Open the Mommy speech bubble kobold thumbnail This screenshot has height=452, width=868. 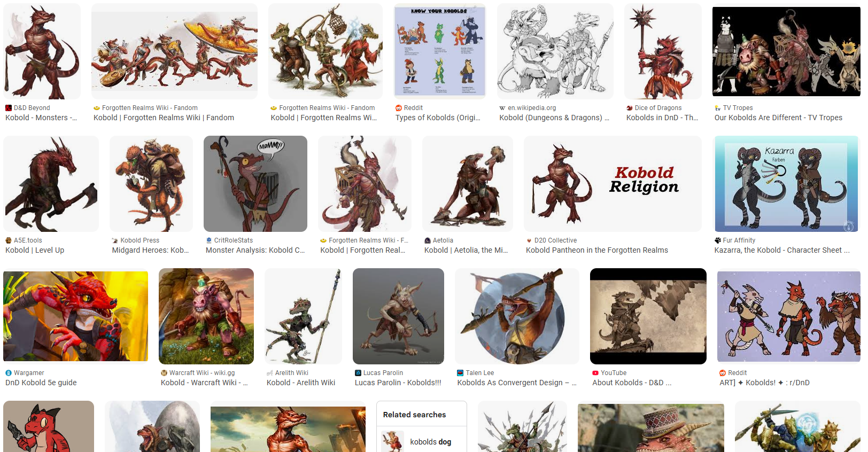coord(255,184)
